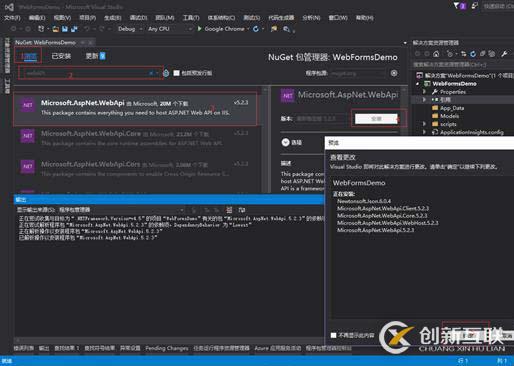Screen dimensions: 514x366
Task: Open the package source dropdown
Action: [x=358, y=73]
